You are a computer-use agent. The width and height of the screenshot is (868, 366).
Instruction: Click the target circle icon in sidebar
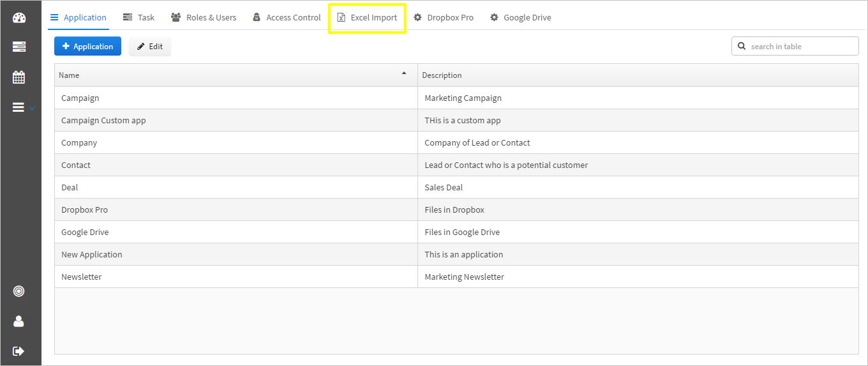pyautogui.click(x=19, y=291)
